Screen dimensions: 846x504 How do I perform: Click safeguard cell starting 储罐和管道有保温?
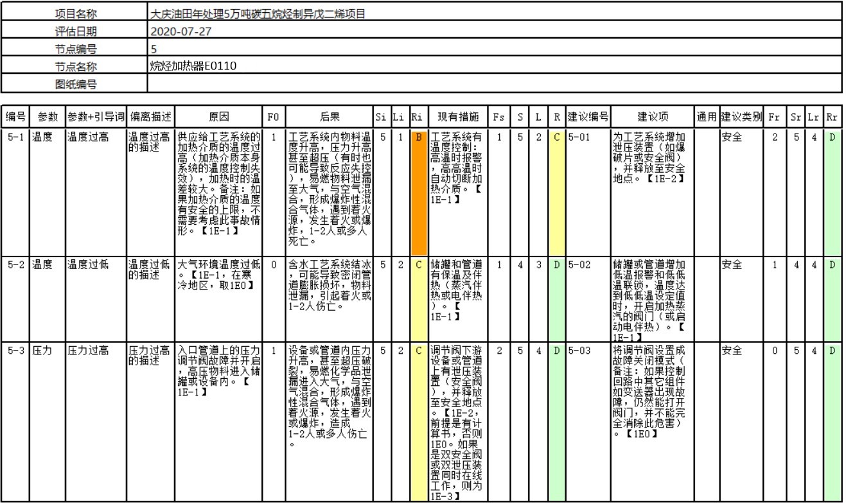pyautogui.click(x=457, y=300)
